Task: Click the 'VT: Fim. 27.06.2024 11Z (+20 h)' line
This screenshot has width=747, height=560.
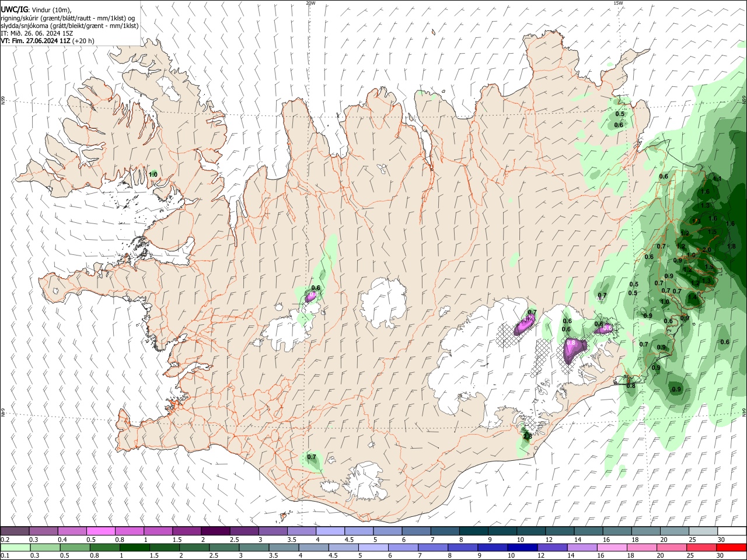Action: pyautogui.click(x=48, y=41)
